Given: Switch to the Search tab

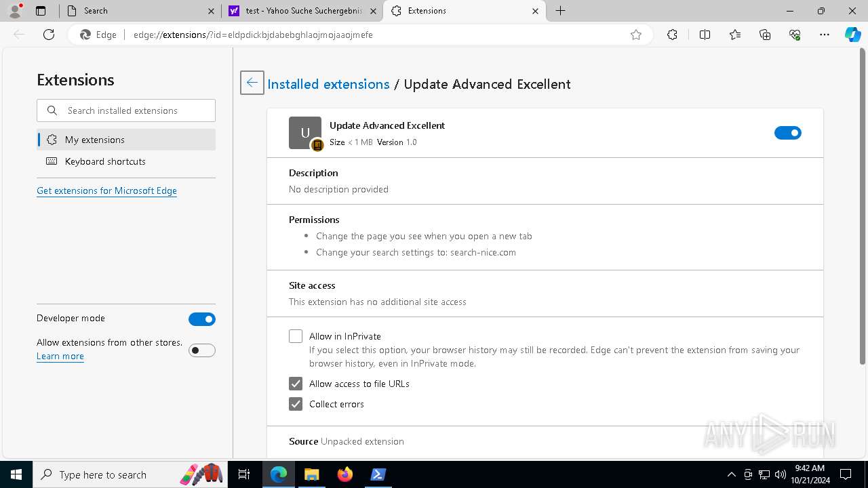Looking at the screenshot, I should click(140, 11).
